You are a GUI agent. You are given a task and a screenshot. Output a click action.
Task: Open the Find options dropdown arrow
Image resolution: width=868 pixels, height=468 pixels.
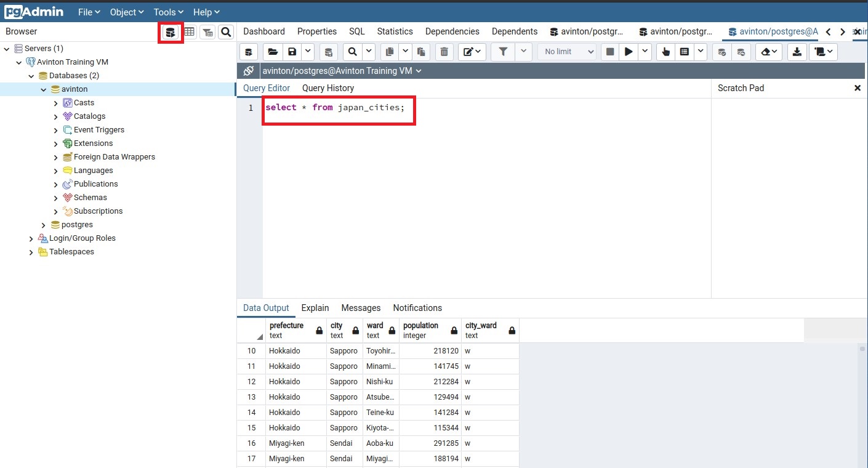pos(369,52)
